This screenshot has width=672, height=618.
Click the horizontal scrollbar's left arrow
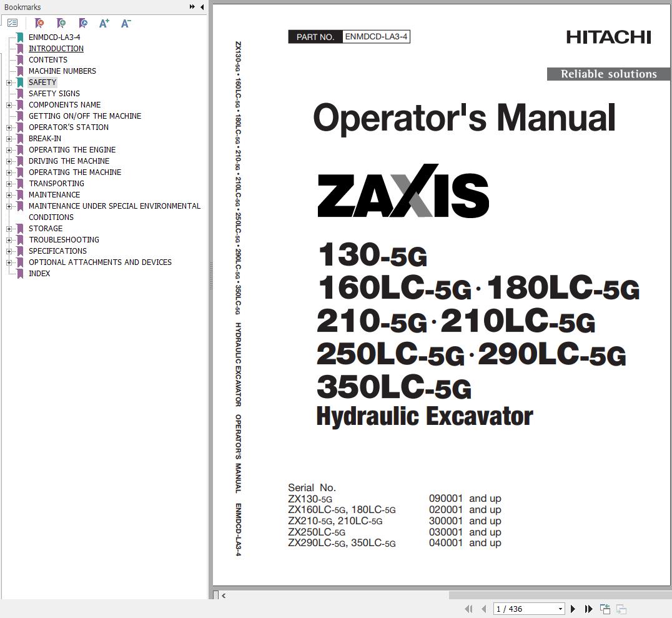224,596
